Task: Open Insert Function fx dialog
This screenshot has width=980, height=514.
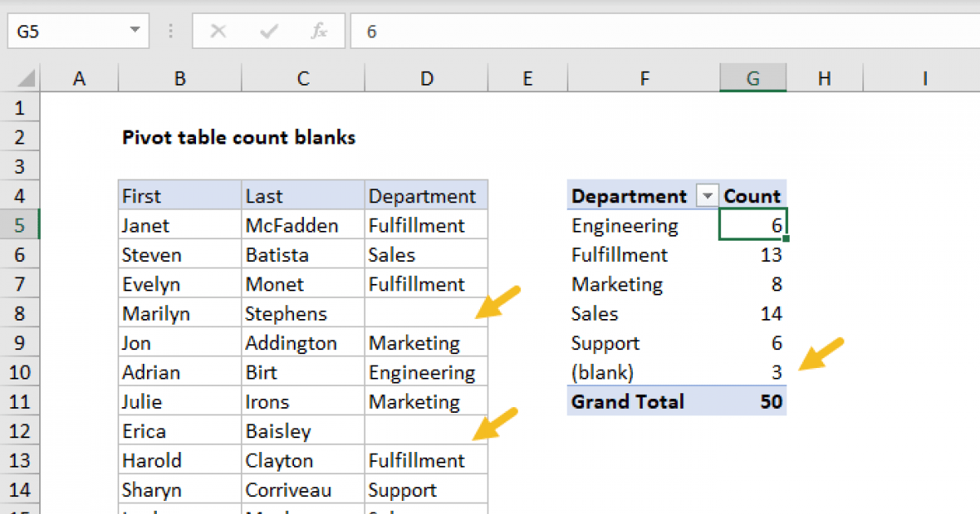Action: coord(318,32)
